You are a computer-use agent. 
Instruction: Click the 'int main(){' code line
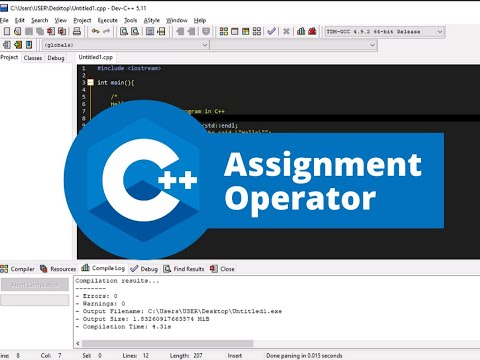click(116, 82)
